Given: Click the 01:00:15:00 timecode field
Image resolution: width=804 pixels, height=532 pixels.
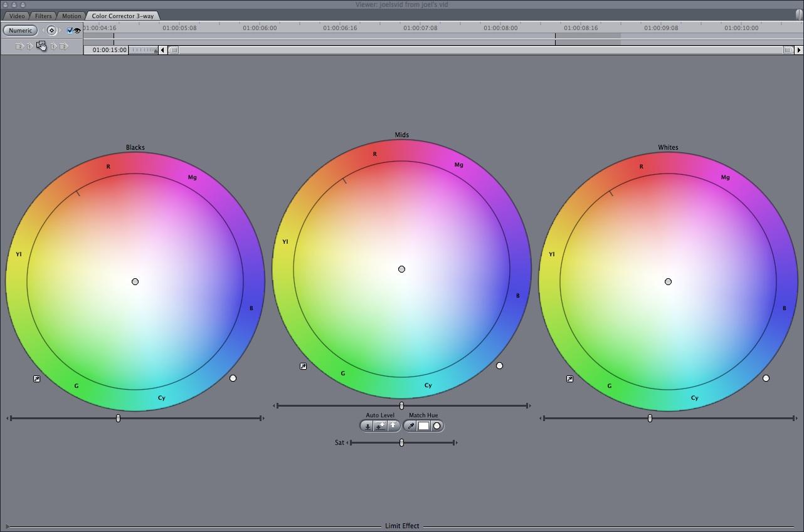Looking at the screenshot, I should (x=106, y=50).
